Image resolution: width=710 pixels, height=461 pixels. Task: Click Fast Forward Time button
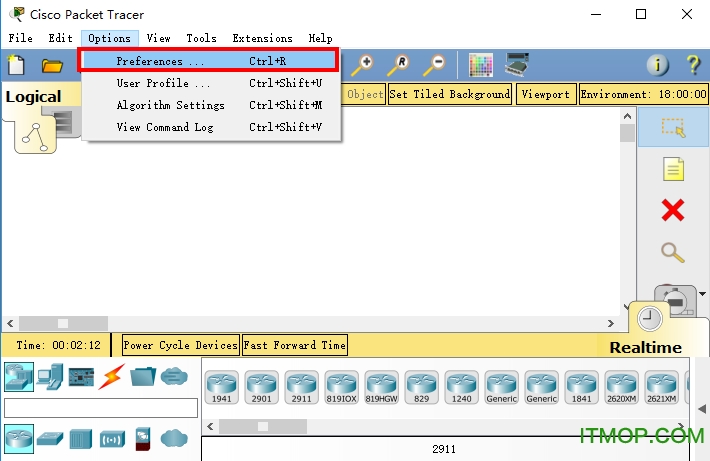(295, 345)
